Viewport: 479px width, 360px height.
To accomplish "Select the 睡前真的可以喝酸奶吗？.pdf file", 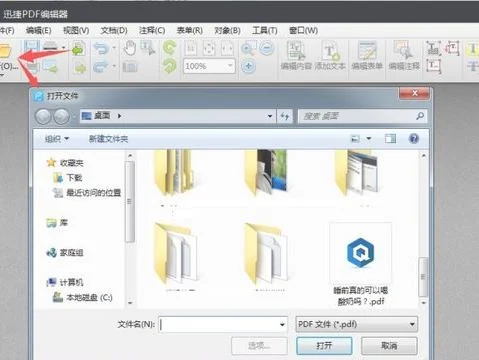I will click(x=361, y=265).
